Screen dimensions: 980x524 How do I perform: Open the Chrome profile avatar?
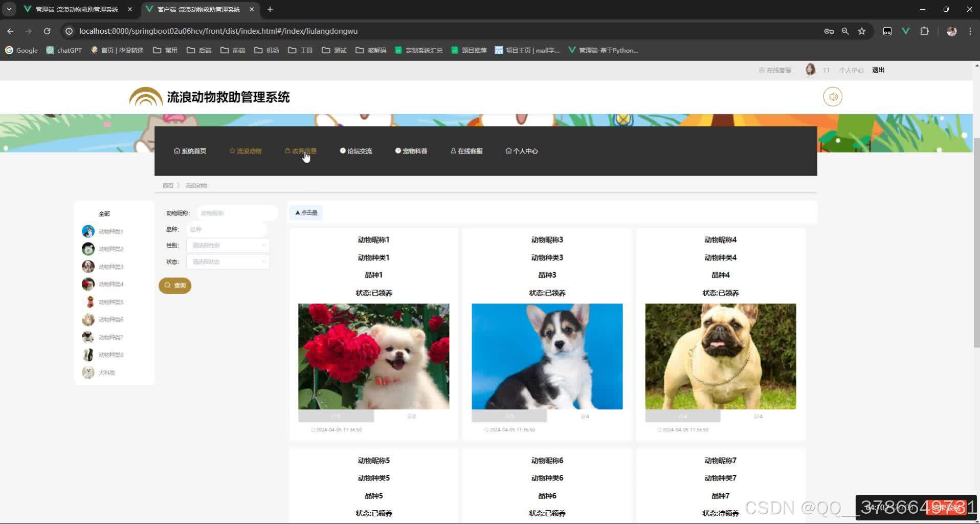[951, 31]
